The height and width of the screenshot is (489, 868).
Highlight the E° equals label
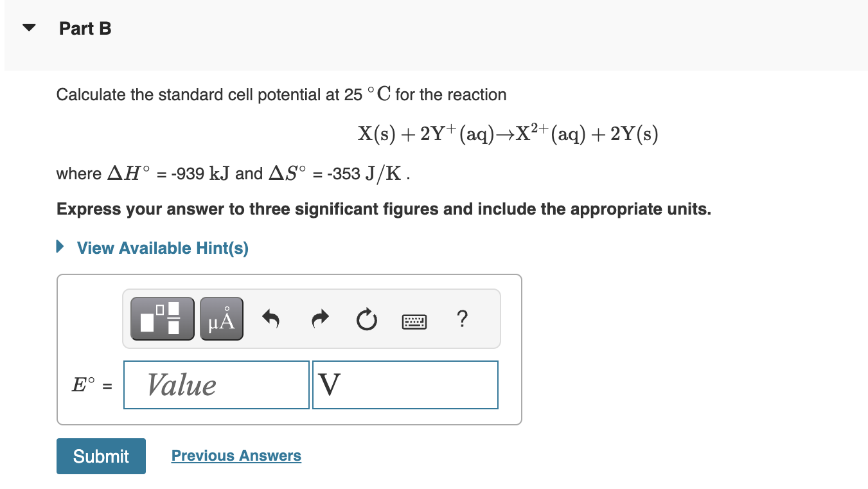click(91, 385)
